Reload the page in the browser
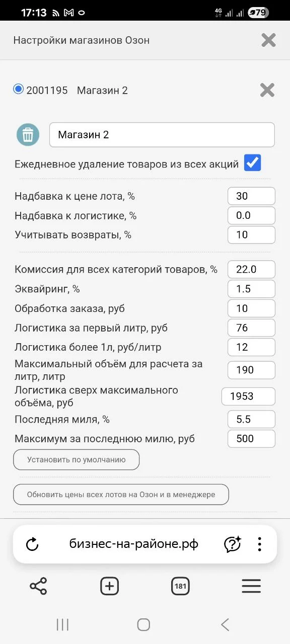The height and width of the screenshot is (644, 290). pyautogui.click(x=33, y=544)
